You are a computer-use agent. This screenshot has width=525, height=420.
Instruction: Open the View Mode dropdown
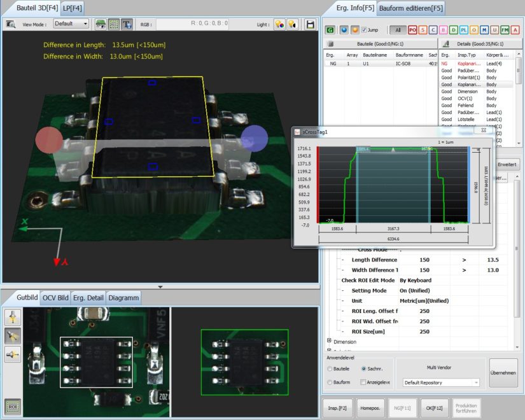point(71,24)
